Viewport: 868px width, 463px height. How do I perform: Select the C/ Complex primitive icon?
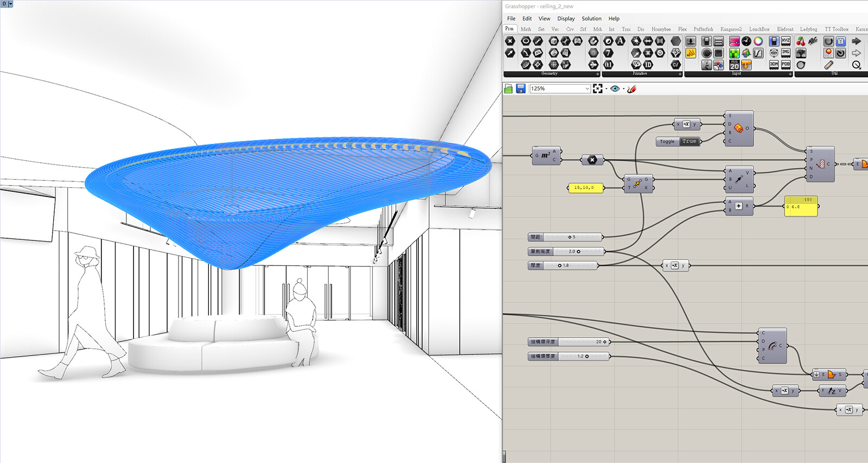(675, 65)
